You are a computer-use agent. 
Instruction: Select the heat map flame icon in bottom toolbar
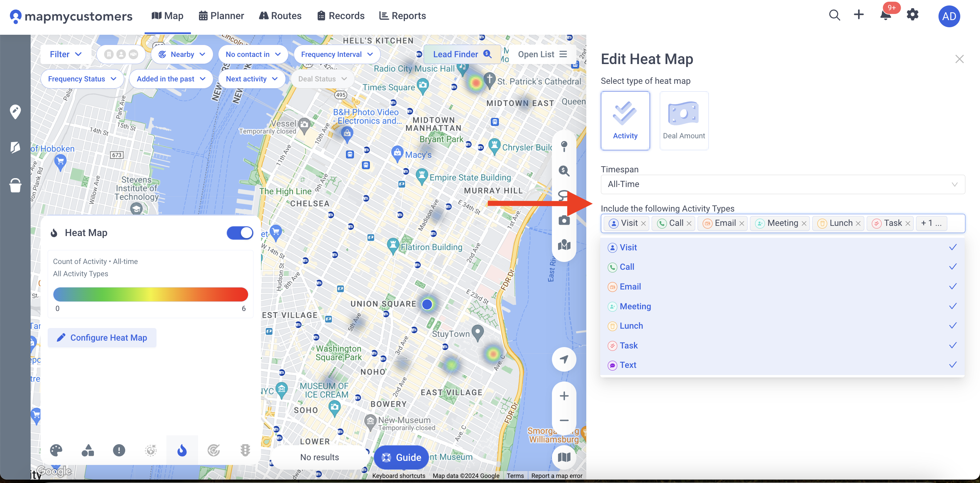point(182,450)
